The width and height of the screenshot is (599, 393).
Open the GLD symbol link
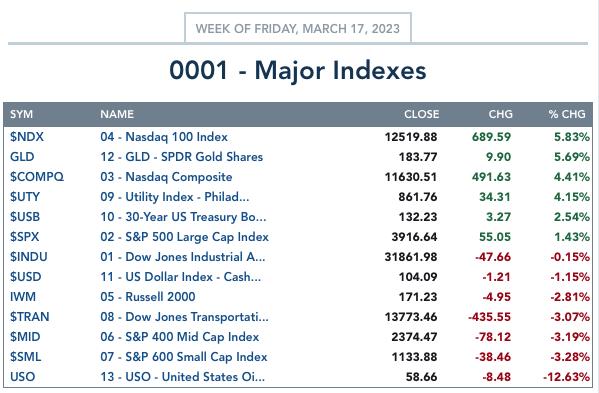coord(22,157)
